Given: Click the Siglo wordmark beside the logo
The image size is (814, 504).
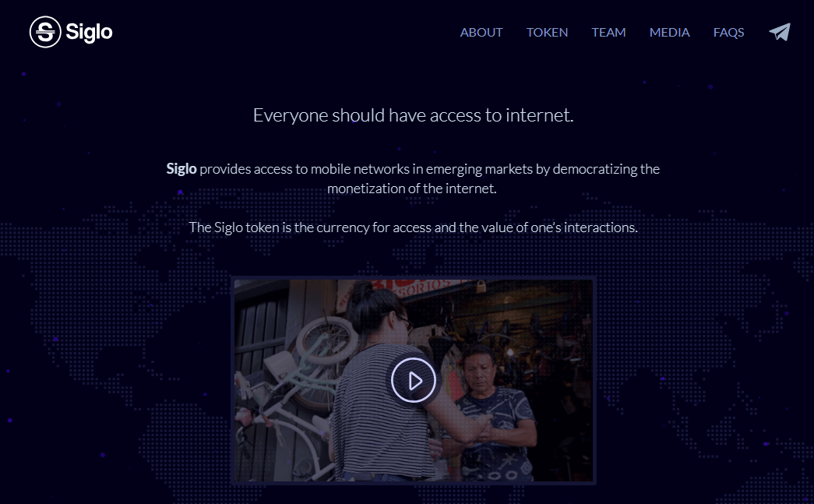Looking at the screenshot, I should (x=89, y=33).
